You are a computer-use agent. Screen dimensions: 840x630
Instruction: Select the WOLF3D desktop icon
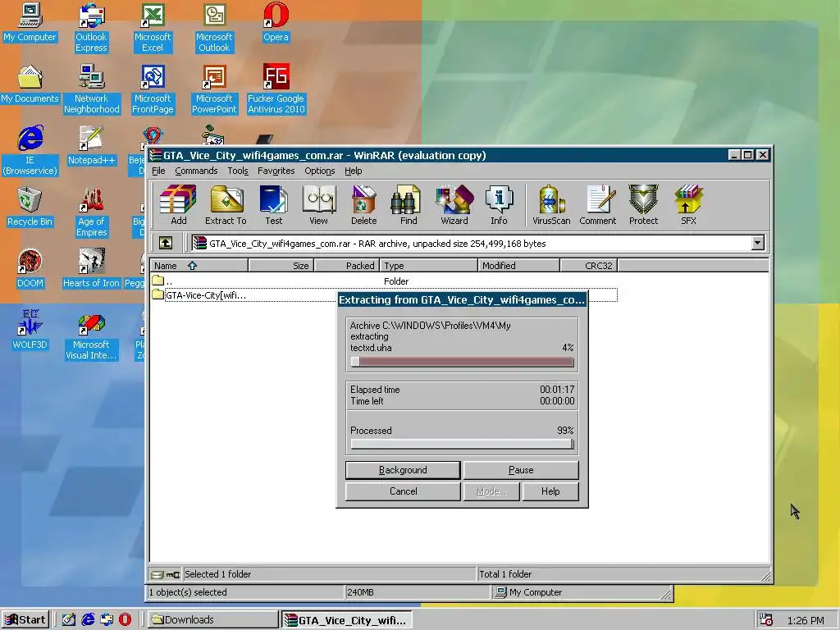[30, 330]
